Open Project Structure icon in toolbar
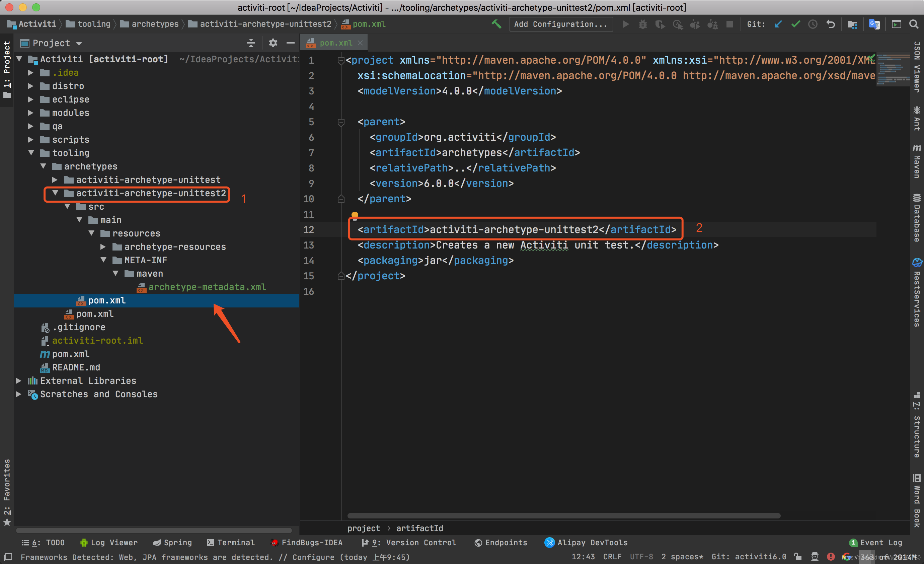This screenshot has height=564, width=924. point(852,24)
